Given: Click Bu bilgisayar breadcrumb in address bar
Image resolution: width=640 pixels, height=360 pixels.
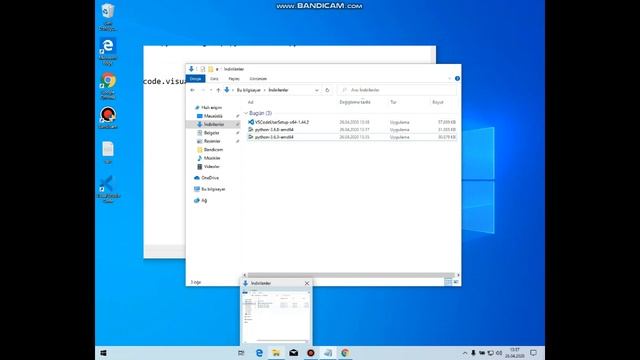Looking at the screenshot, I should pos(249,90).
